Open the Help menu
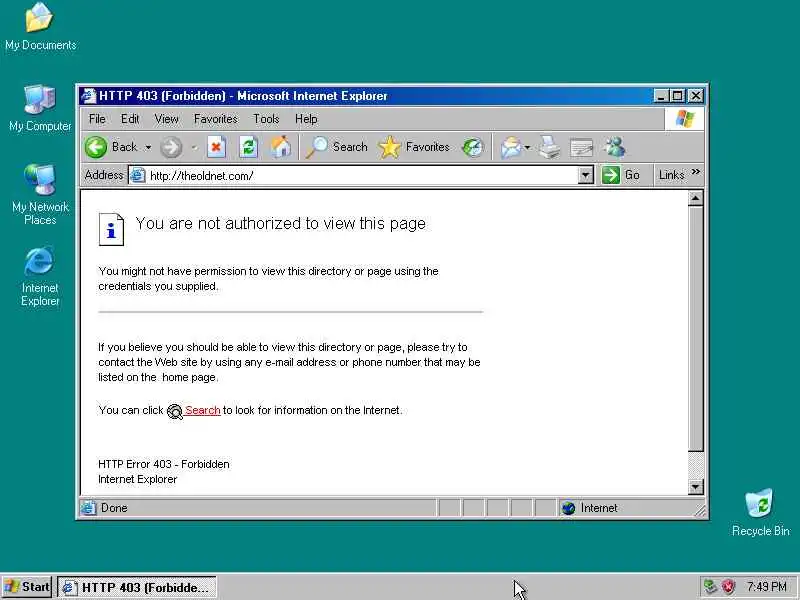The image size is (800, 600). point(306,119)
